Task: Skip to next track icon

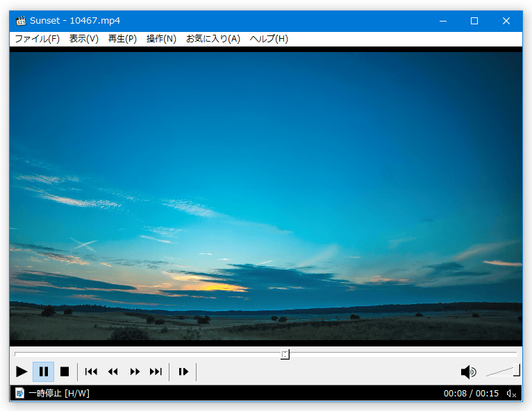Action: [x=156, y=371]
